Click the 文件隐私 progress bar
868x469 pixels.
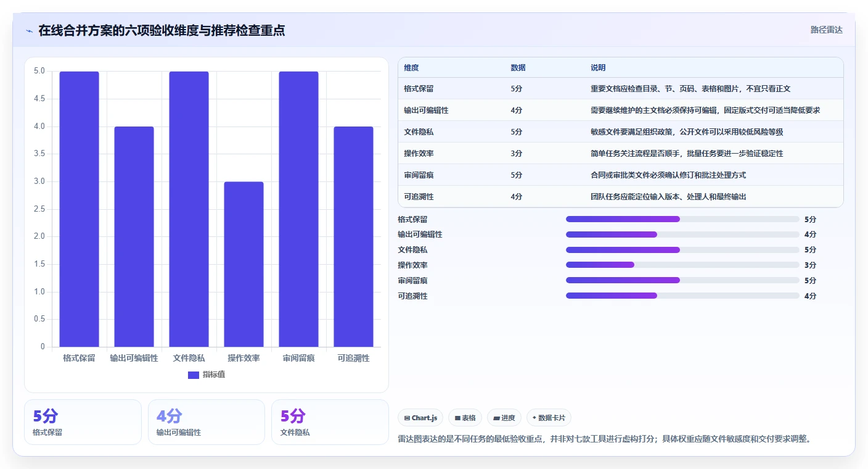(x=682, y=250)
